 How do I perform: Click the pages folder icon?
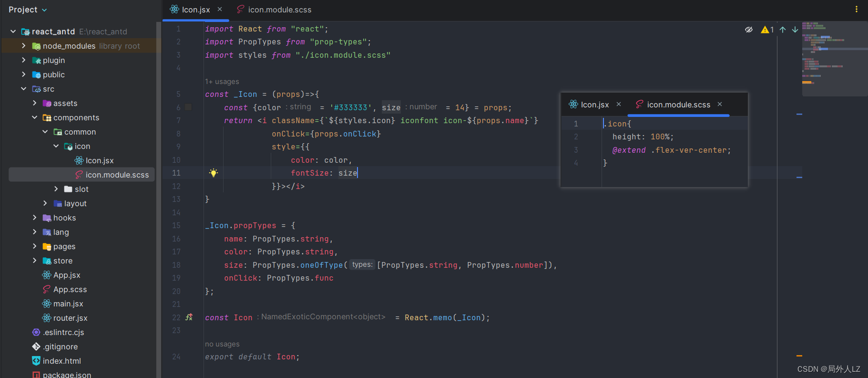coord(47,247)
